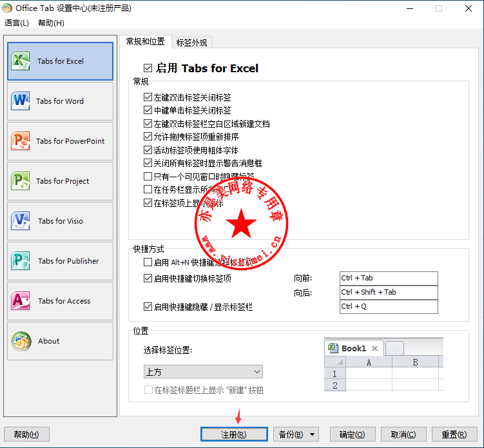
Task: Enable 只有一个可见窗口时隐藏标签 checkbox
Action: [148, 176]
